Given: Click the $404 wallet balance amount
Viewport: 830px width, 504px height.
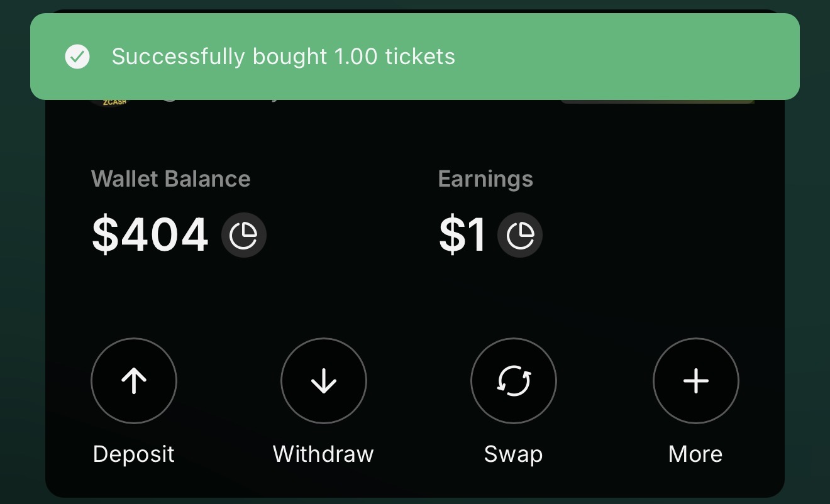Looking at the screenshot, I should pyautogui.click(x=150, y=235).
